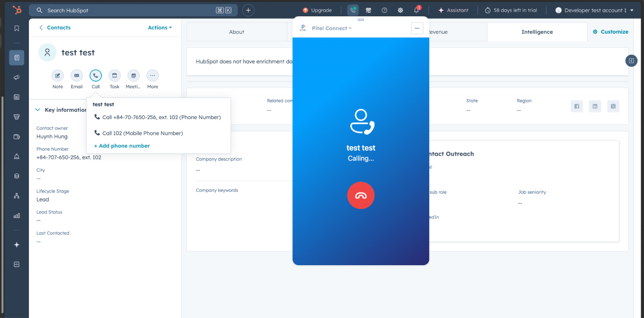Switch to the Intelligence tab

pos(537,32)
